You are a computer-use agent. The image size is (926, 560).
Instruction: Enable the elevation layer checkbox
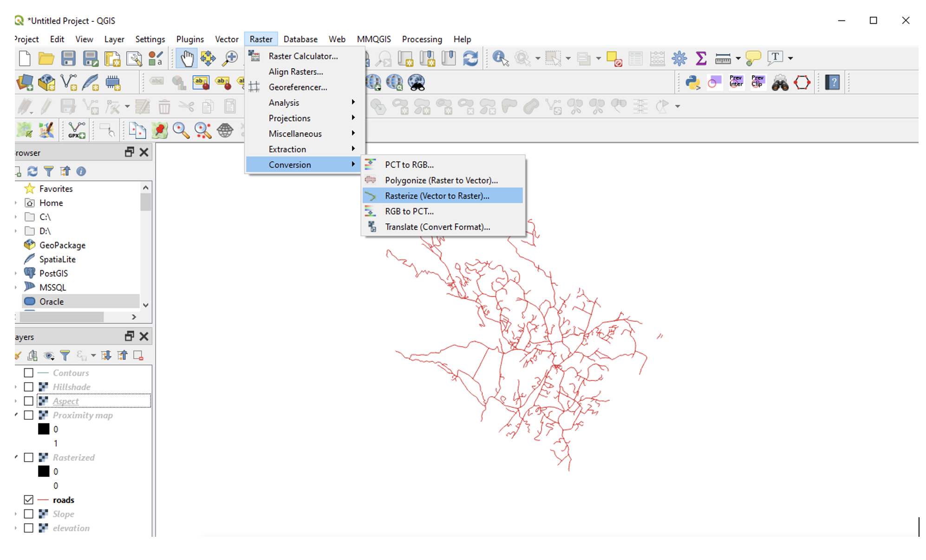(29, 528)
